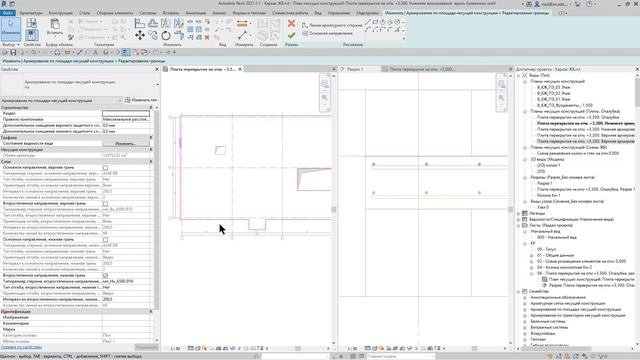Click the Save icon in quick access toolbar
640x360 pixels.
pyautogui.click(x=13, y=52)
